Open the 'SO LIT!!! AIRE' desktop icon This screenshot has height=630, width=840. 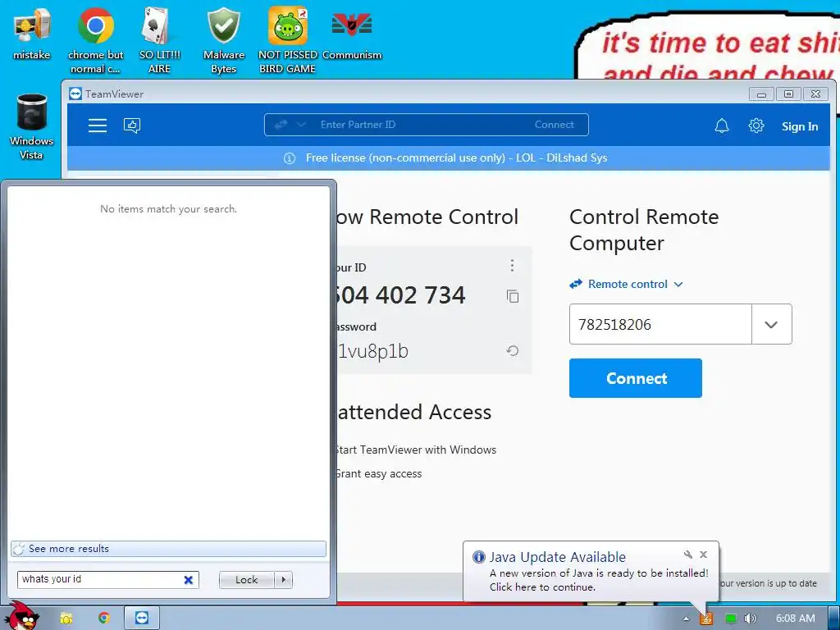click(159, 40)
